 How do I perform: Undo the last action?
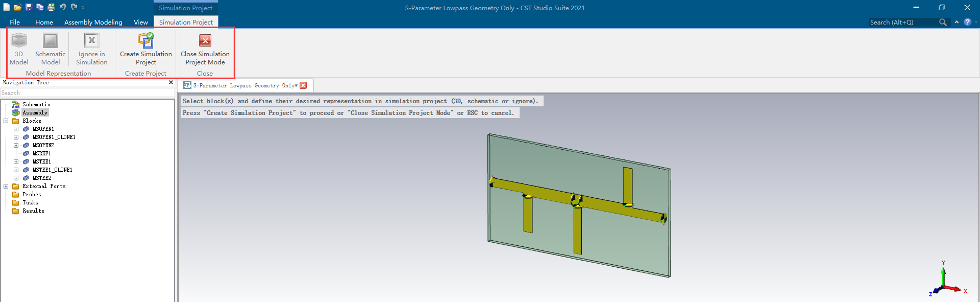pyautogui.click(x=62, y=7)
